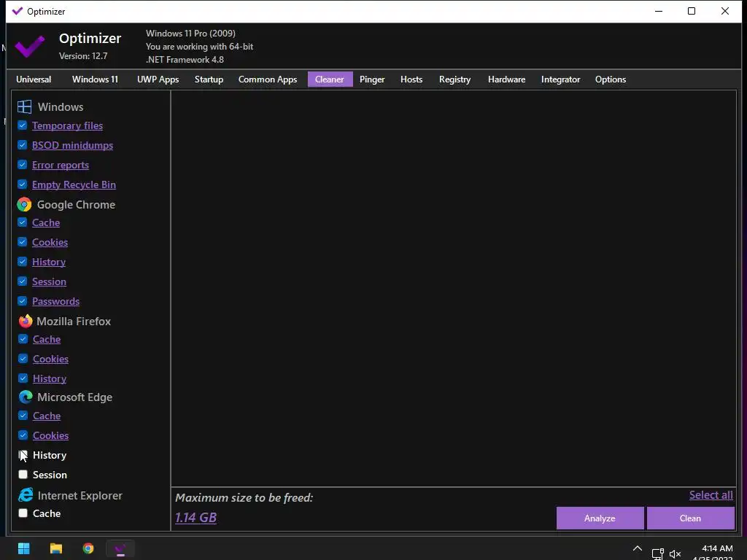Click the Temporary files link label
The width and height of the screenshot is (747, 560).
pyautogui.click(x=67, y=125)
